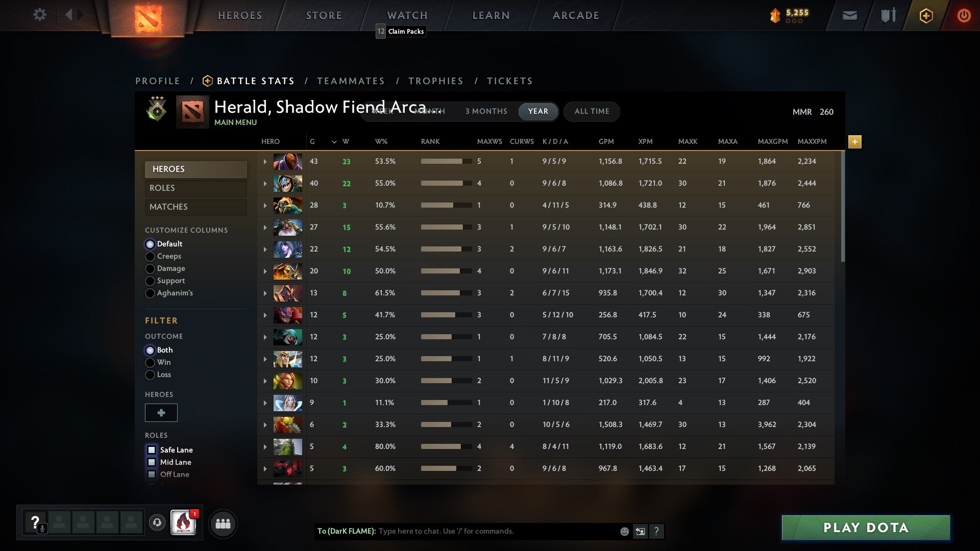Toggle the Safe Lane role checkbox
The image size is (980, 551).
tap(152, 450)
